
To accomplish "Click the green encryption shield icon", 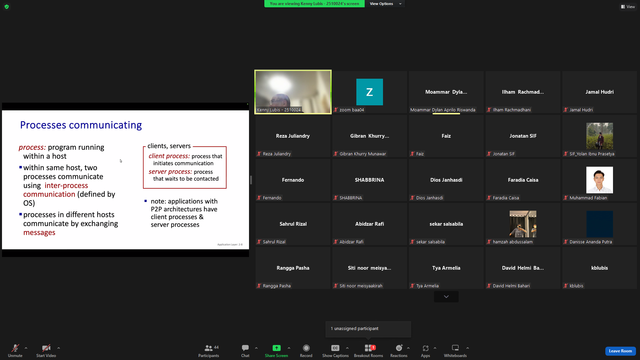I will coord(7,7).
